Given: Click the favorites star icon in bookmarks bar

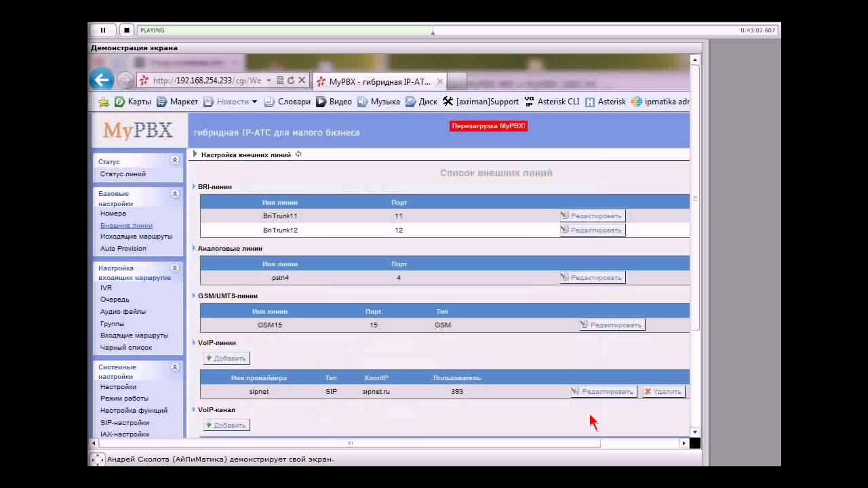Looking at the screenshot, I should click(x=104, y=102).
